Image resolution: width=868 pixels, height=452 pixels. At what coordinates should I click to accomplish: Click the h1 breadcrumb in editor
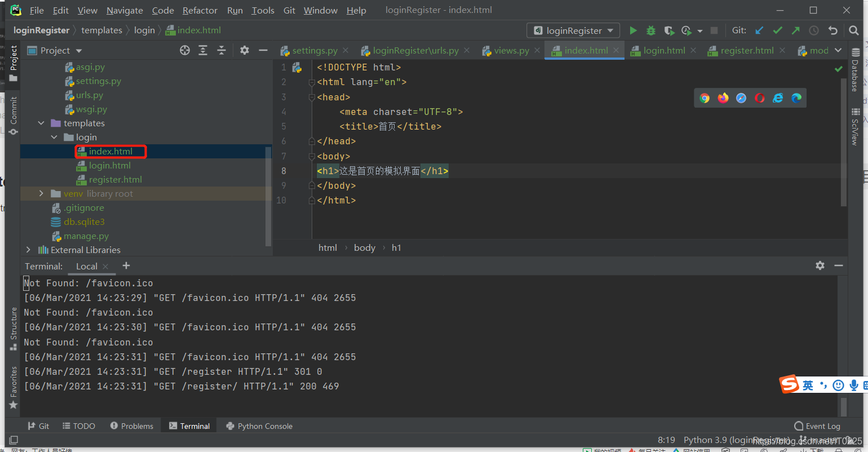[396, 247]
